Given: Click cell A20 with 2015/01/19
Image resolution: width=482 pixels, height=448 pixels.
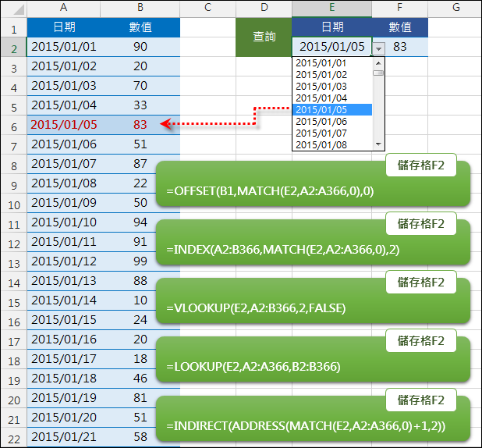Looking at the screenshot, I should pos(64,398).
